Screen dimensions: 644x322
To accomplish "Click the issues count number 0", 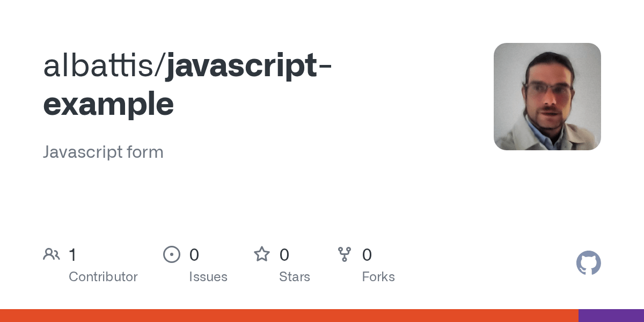I will (194, 255).
